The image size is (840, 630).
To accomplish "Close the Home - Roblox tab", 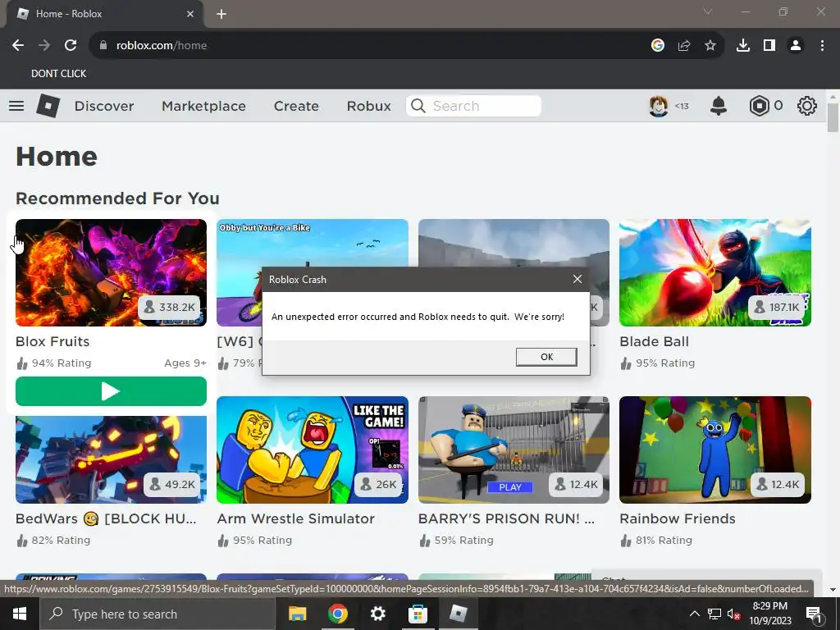I will pos(190,14).
